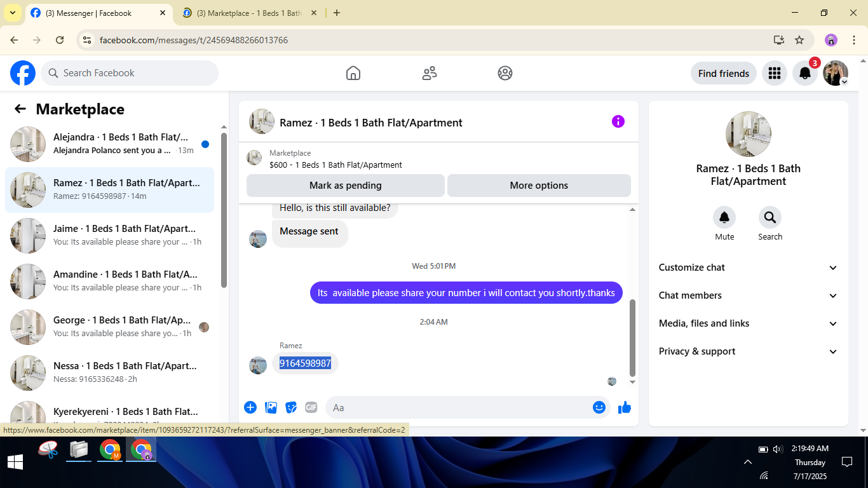This screenshot has height=488, width=868.
Task: View site information icon in address bar
Action: (x=87, y=40)
